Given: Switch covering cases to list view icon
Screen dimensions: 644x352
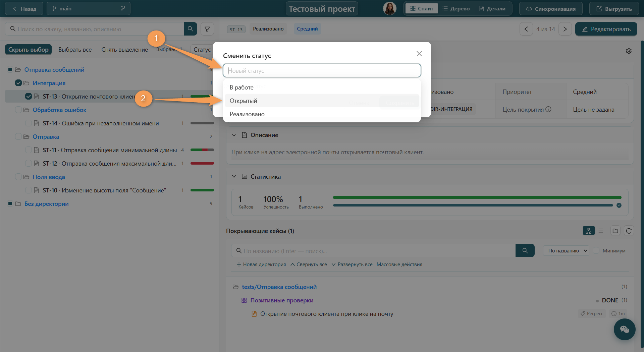Looking at the screenshot, I should tap(600, 231).
